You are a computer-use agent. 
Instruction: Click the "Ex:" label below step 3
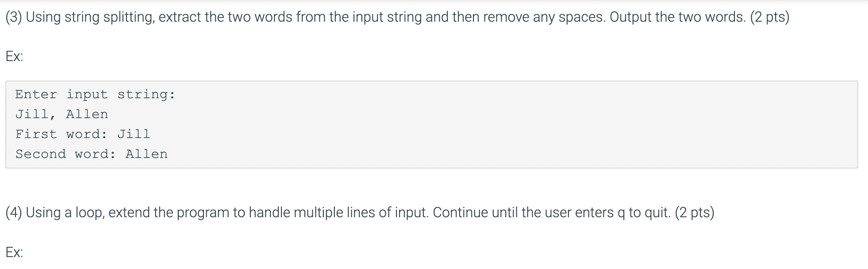click(x=14, y=57)
